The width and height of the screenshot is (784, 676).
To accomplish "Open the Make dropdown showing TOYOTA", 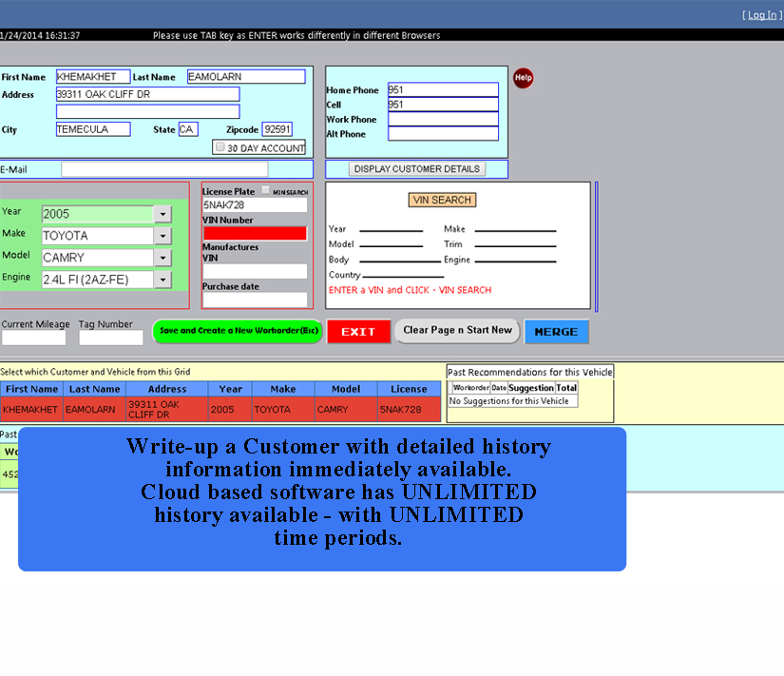I will pos(163,235).
